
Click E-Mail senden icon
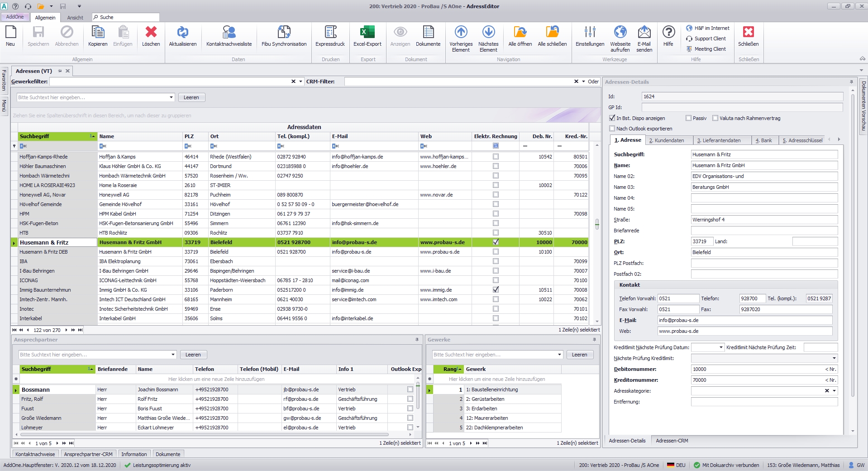click(x=644, y=33)
